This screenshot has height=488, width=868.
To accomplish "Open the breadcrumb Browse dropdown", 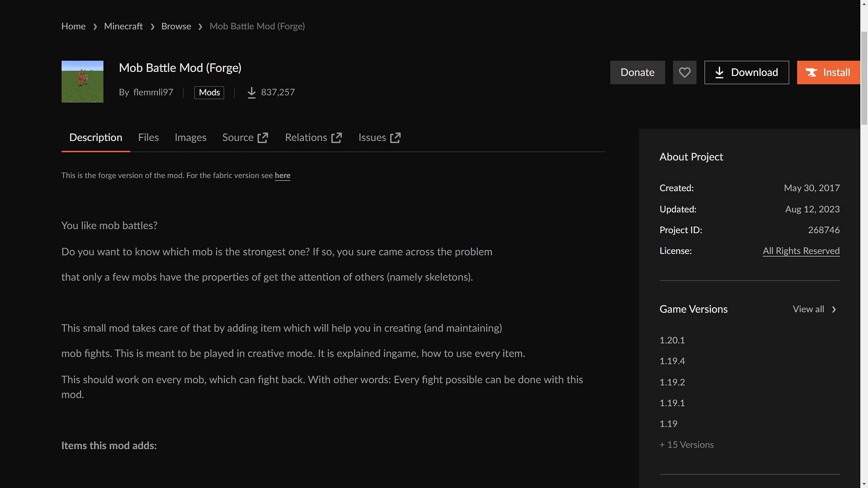I will pyautogui.click(x=176, y=26).
